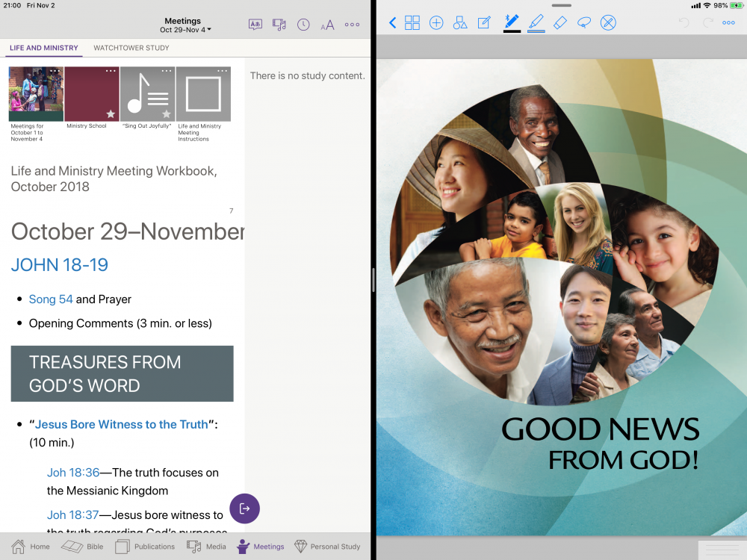This screenshot has height=560, width=747.
Task: Expand the Oct 29-Nov 4 week dropdown
Action: point(185,30)
